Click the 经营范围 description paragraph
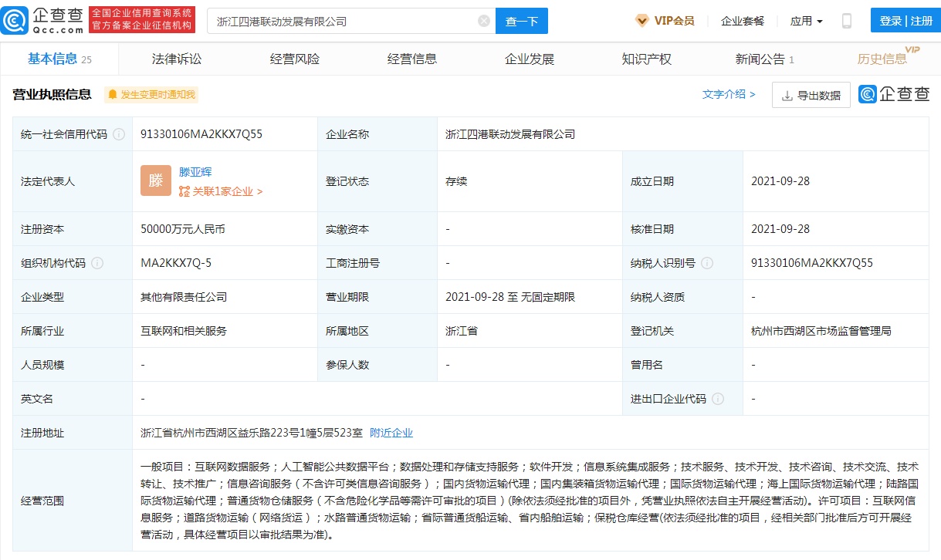 530,501
